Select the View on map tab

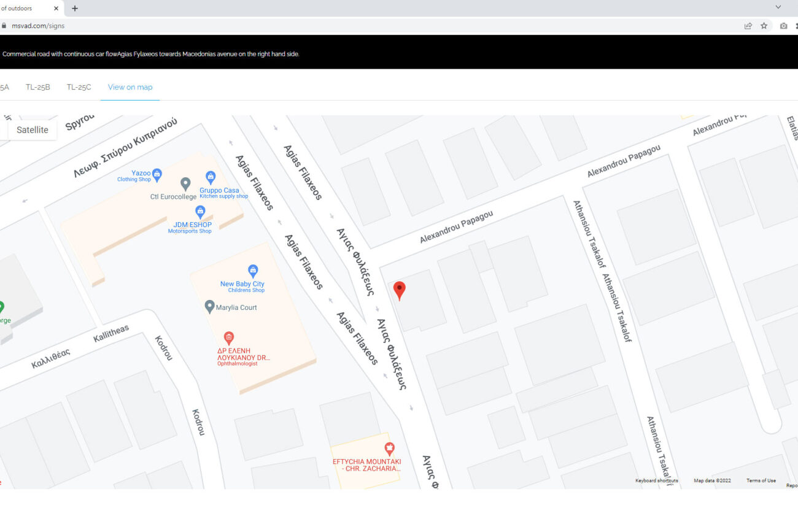(x=130, y=87)
